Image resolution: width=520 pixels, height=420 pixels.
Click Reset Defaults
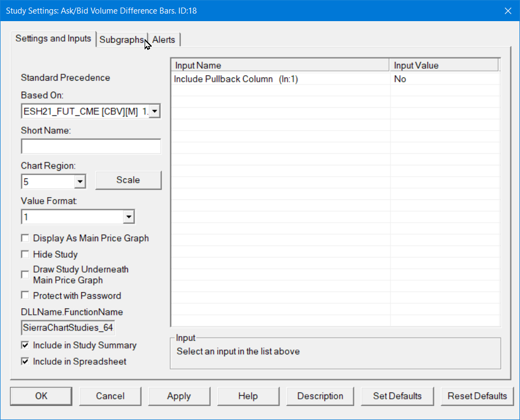coord(477,396)
